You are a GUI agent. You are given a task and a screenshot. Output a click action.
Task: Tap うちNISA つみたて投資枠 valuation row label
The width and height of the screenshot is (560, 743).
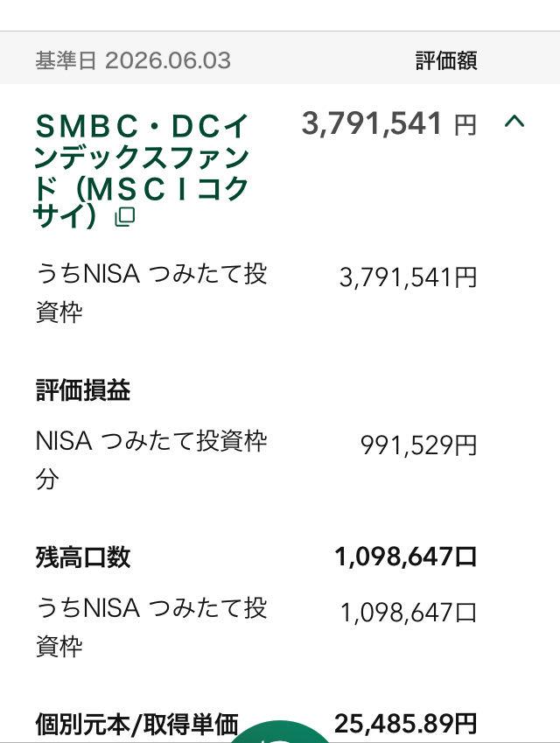click(x=151, y=293)
